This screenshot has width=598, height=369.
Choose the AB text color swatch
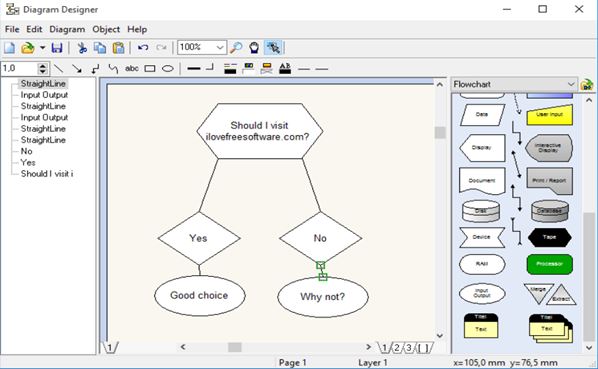[285, 69]
